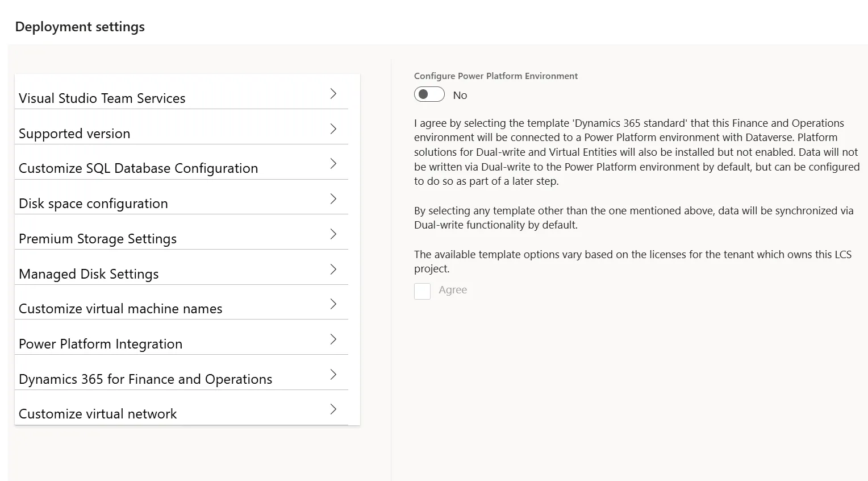
Task: Click chevron for Dynamics 365 Finance and Operations
Action: tap(333, 375)
